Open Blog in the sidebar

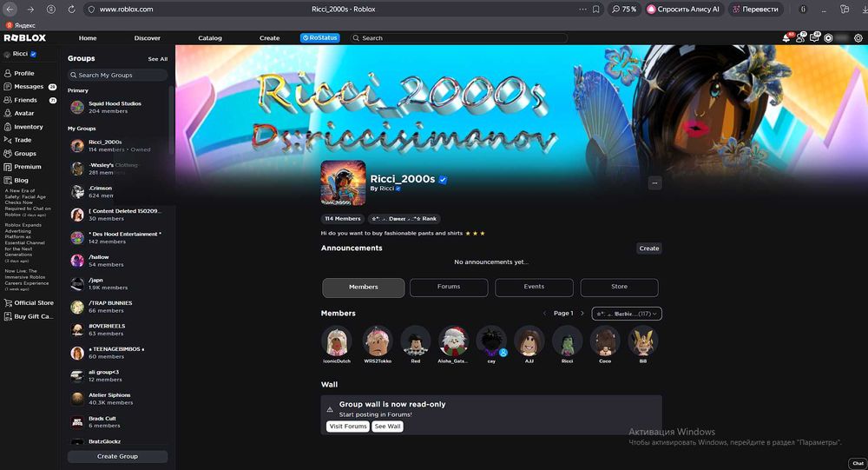[x=16, y=180]
